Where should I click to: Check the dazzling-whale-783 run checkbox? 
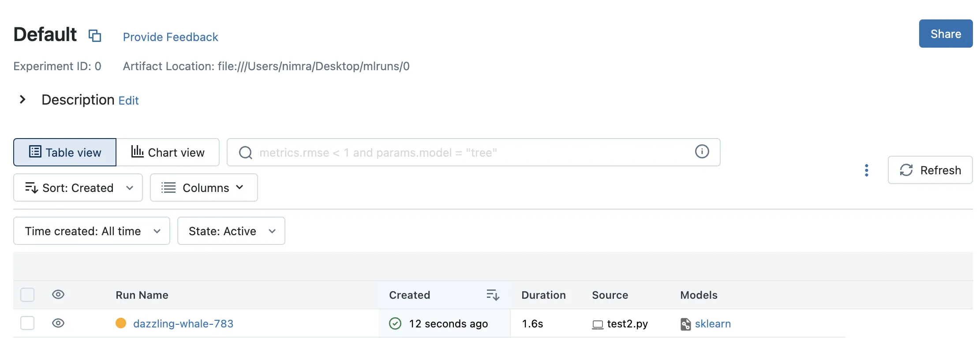(x=27, y=323)
